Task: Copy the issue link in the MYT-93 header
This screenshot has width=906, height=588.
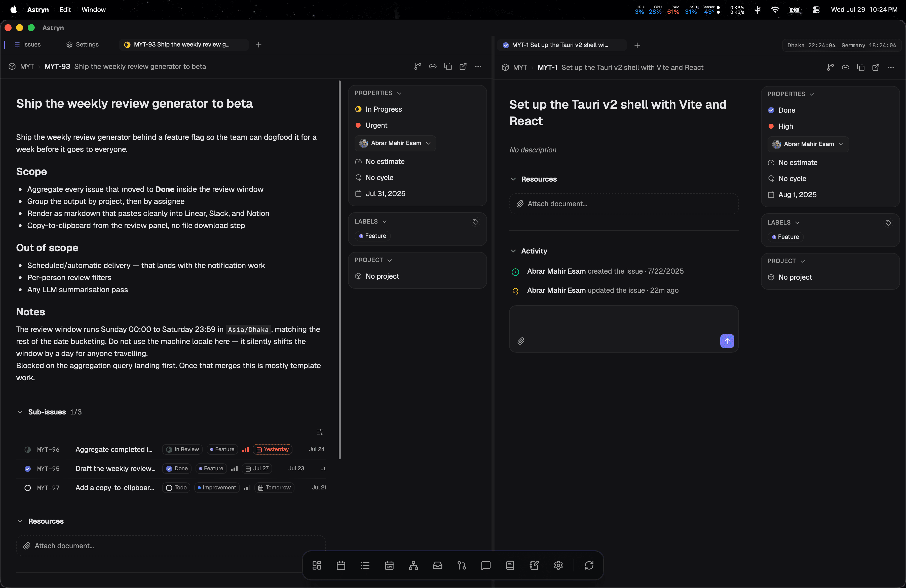Action: click(x=433, y=67)
